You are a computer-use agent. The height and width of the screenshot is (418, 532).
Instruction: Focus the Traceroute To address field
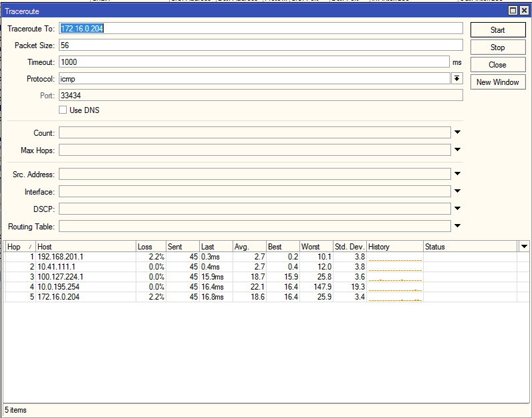click(x=261, y=29)
